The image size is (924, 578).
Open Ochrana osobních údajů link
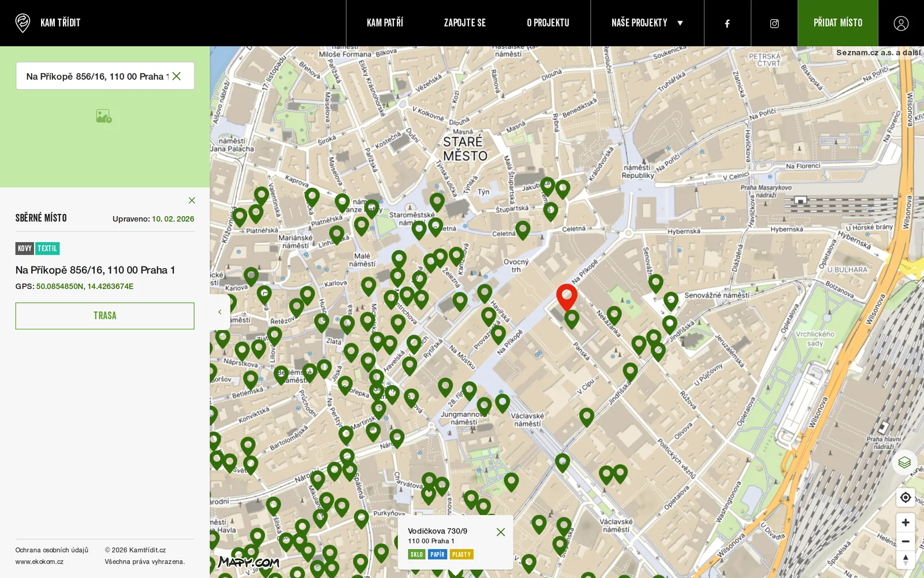[52, 550]
